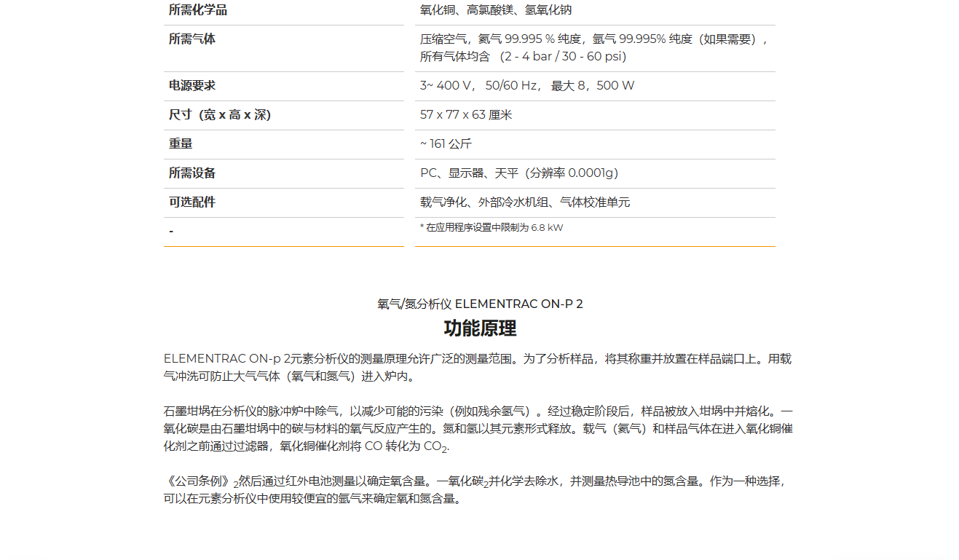Image resolution: width=959 pixels, height=560 pixels.
Task: Click the 所需化学品 row label
Action: [x=197, y=10]
